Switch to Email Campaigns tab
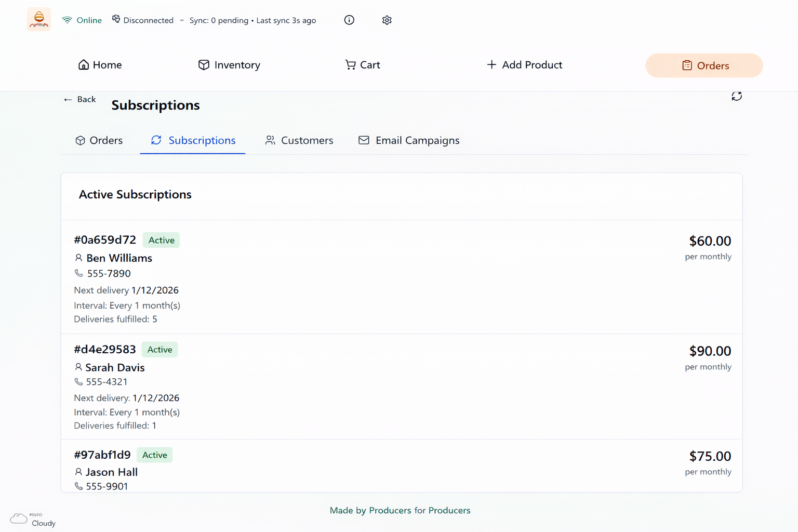This screenshot has width=798, height=532. [x=409, y=140]
